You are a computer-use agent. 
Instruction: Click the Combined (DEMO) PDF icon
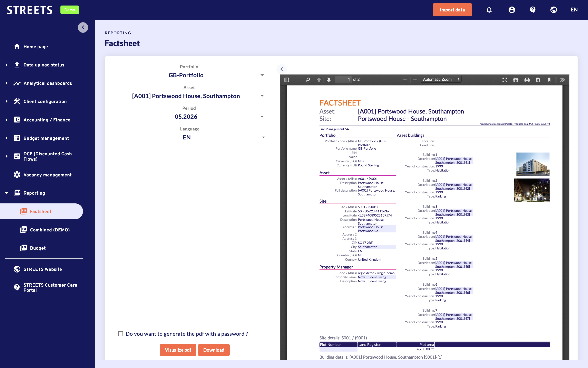[x=23, y=230]
